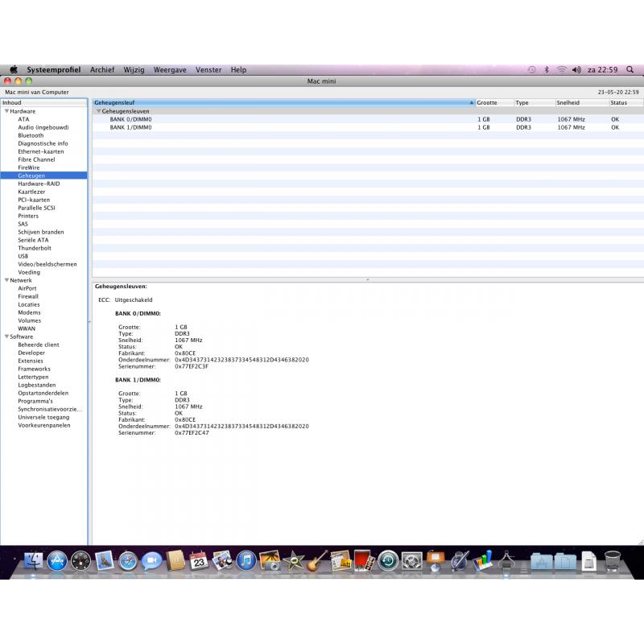Open iTunes from the dock
This screenshot has height=644, width=644.
pyautogui.click(x=246, y=561)
